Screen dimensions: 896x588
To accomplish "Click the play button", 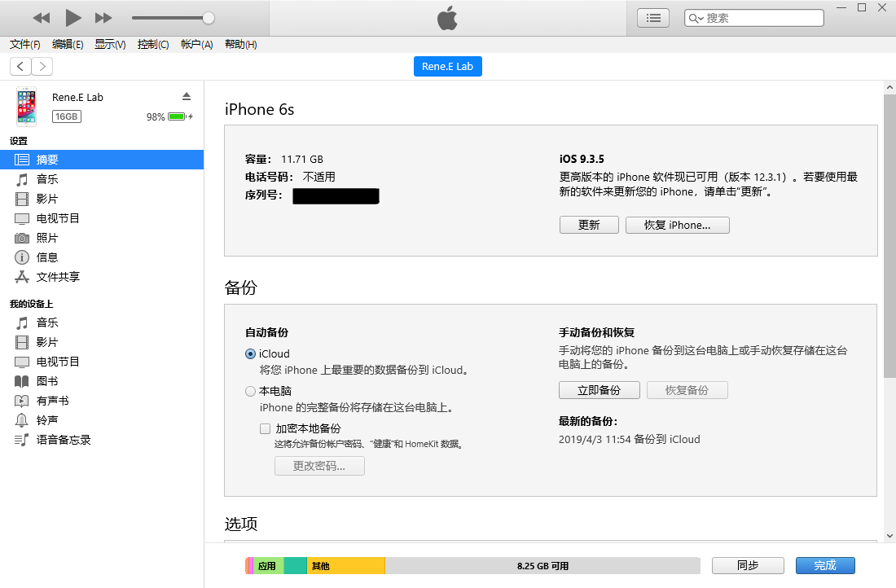I will 72,18.
